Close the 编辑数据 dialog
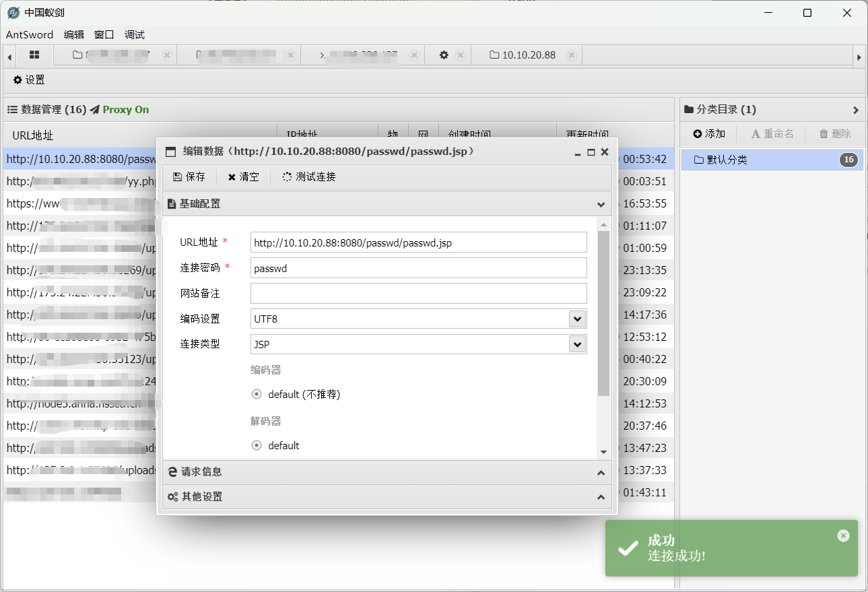 [605, 152]
